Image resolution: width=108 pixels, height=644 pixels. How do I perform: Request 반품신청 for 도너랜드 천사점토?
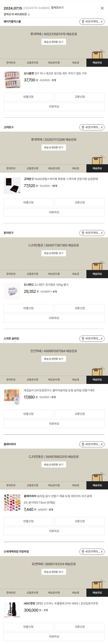coord(28,308)
